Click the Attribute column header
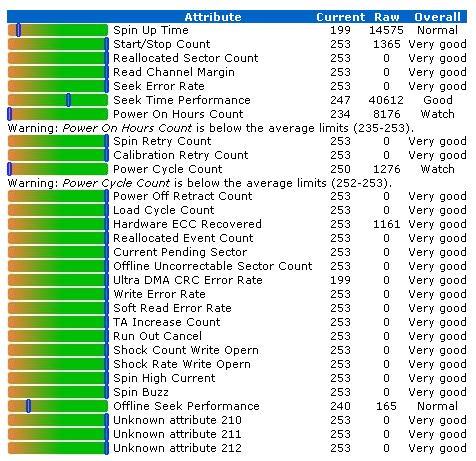The height and width of the screenshot is (461, 476). [213, 17]
